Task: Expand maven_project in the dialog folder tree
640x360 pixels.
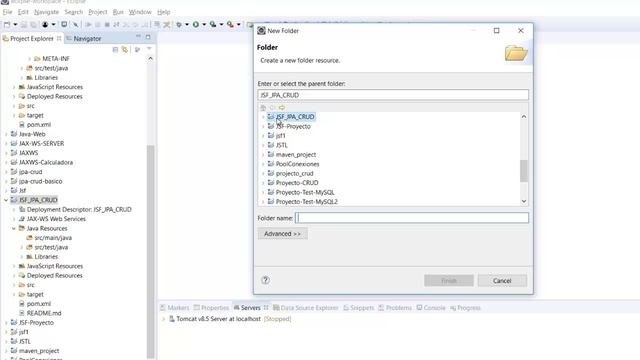Action: 263,155
